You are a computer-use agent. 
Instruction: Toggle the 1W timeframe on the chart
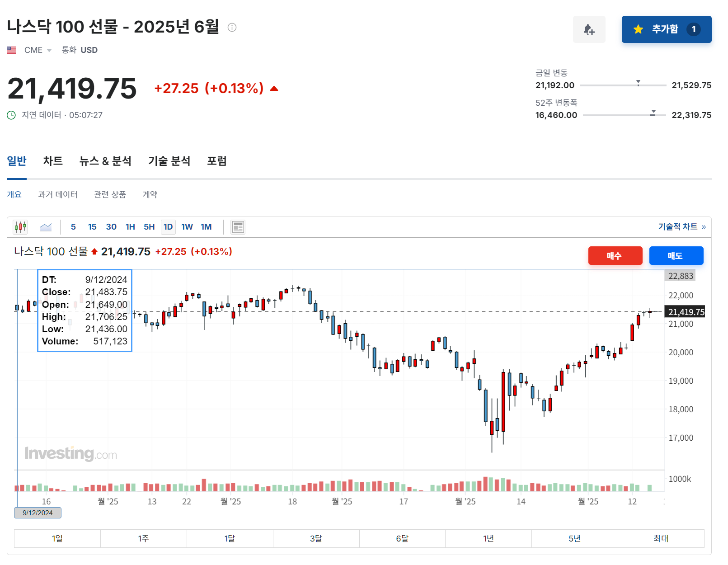187,226
